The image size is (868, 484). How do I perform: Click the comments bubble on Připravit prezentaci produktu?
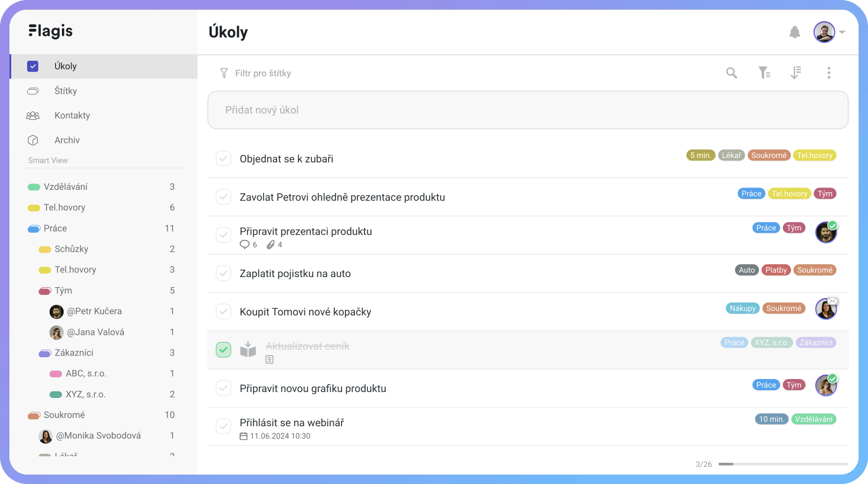[x=245, y=245]
